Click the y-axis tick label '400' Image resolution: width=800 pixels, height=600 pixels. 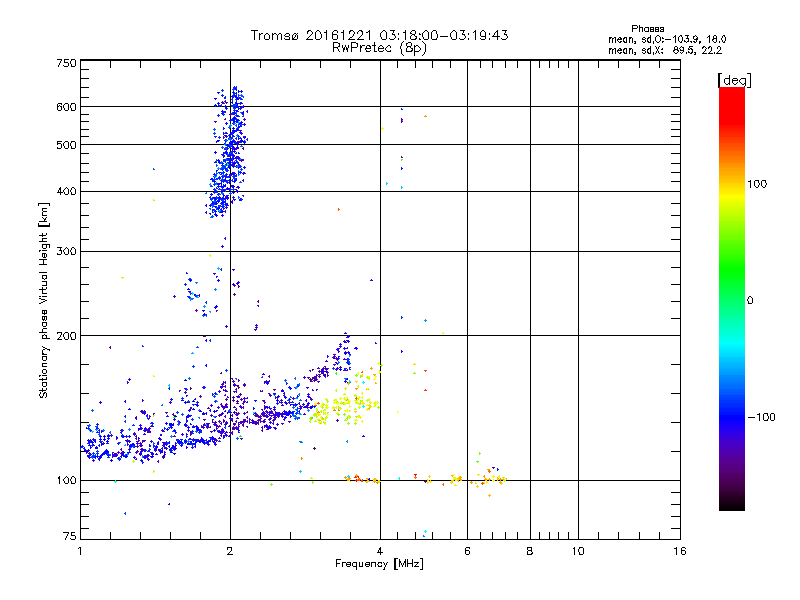click(x=67, y=192)
